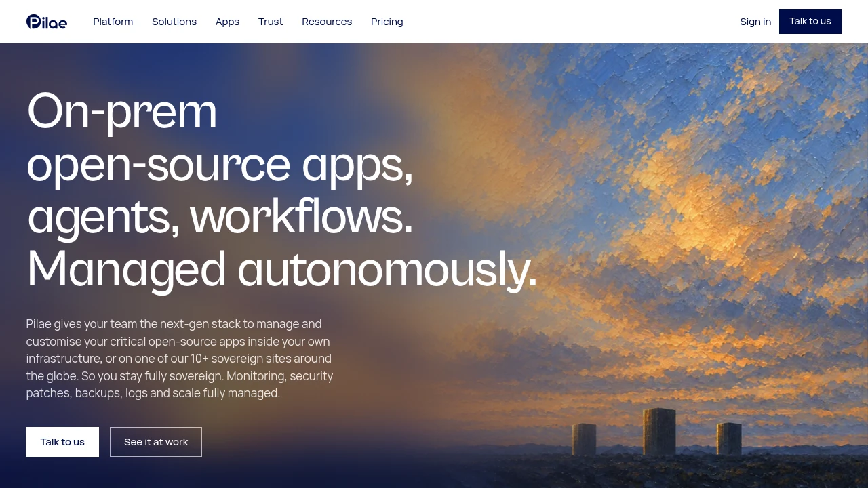
Task: Open the Apps menu
Action: tap(227, 22)
